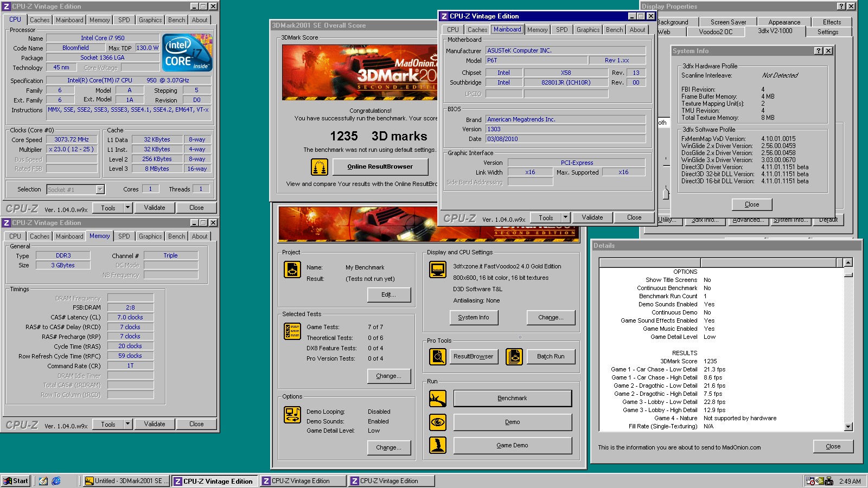Click System Info button in 3DMark
The width and height of the screenshot is (868, 488).
click(474, 318)
